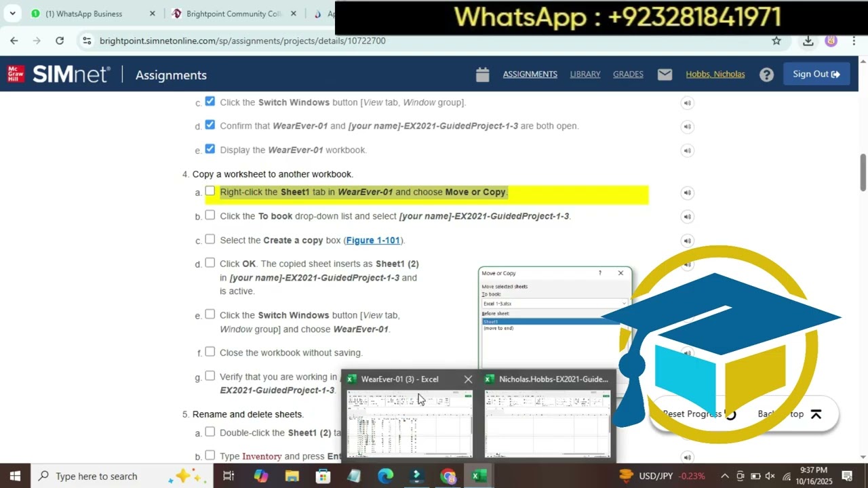This screenshot has width=868, height=488.
Task: Check the Double-click Sheet1 (2) tab step
Action: (210, 432)
